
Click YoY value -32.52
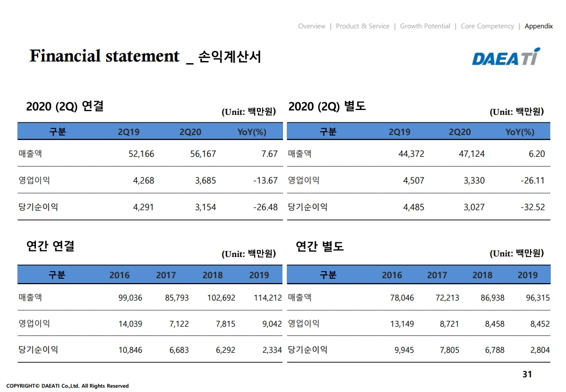(x=532, y=207)
